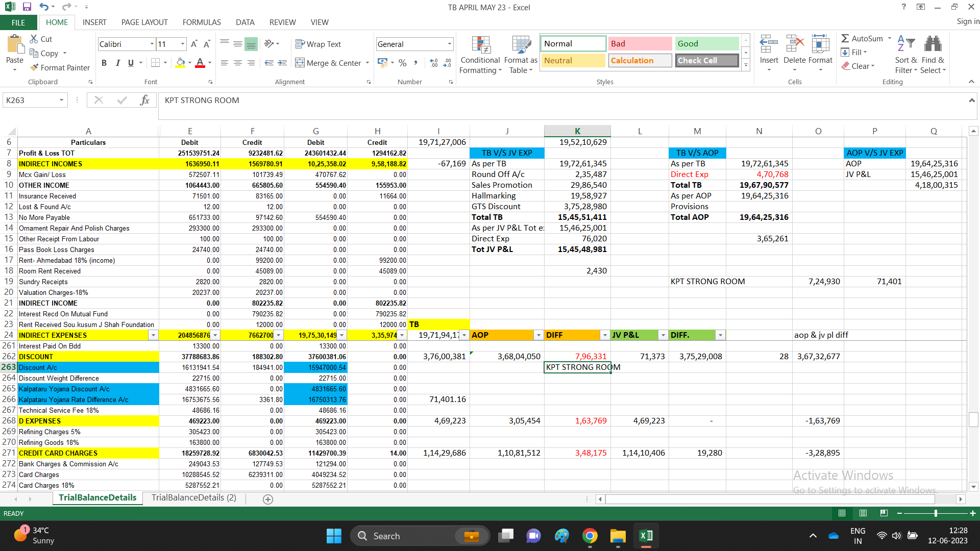Click the Insert cells icon

pyautogui.click(x=769, y=44)
